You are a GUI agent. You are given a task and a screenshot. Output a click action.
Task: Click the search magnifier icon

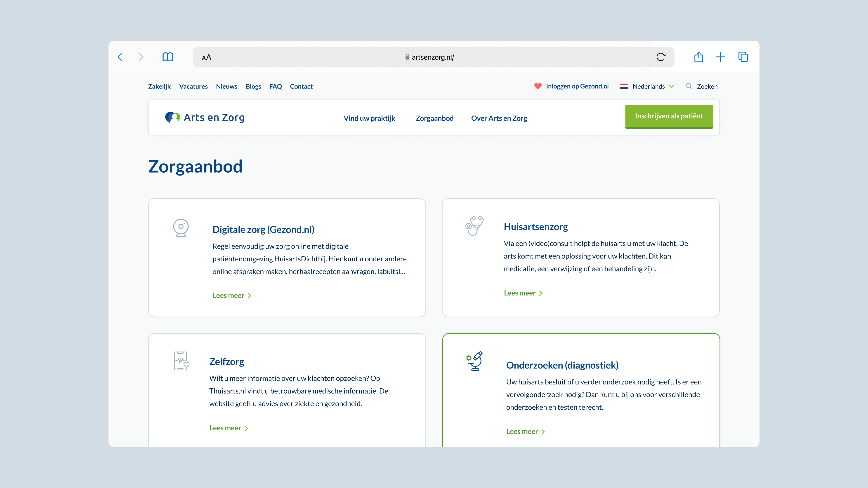click(689, 86)
